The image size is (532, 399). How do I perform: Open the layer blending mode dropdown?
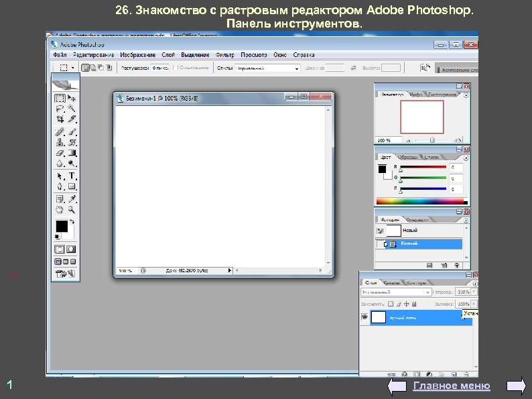point(396,292)
